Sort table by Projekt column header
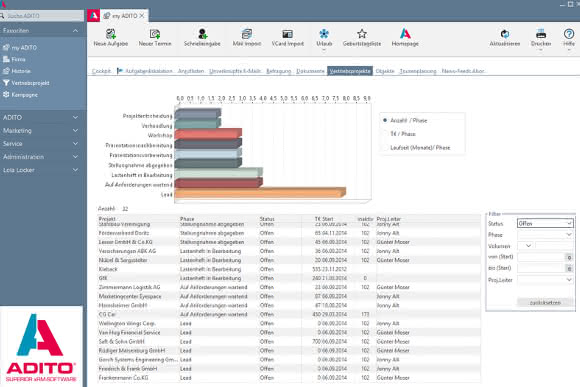Image resolution: width=580 pixels, height=387 pixels. click(x=107, y=219)
